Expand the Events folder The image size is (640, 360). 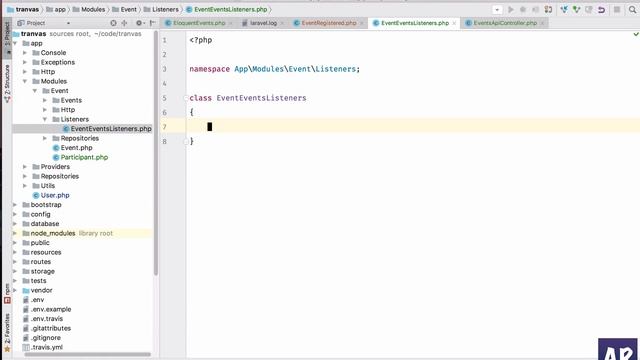45,100
